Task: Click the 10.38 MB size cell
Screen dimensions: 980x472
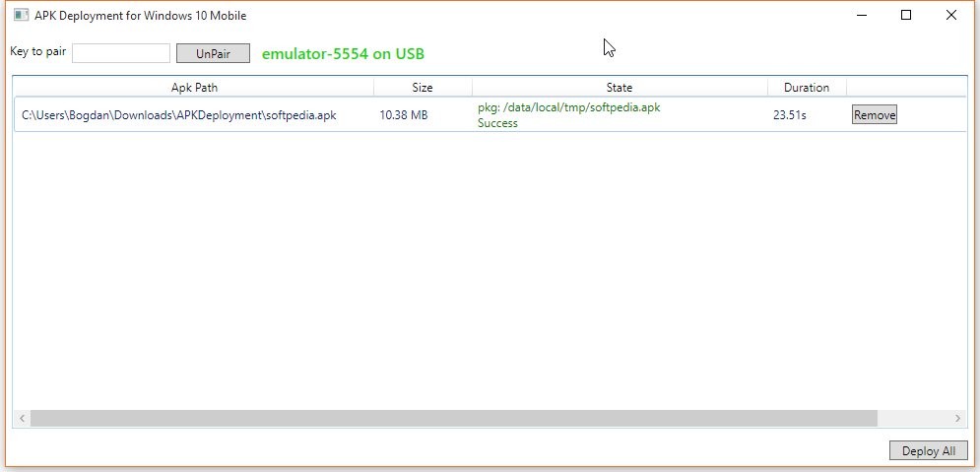Action: pos(404,115)
